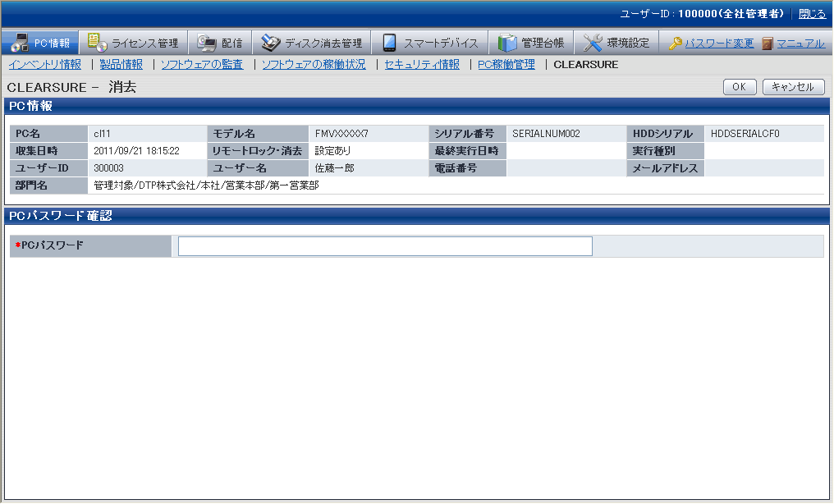834x504 pixels.
Task: Click the リモートロック・消去 label cell
Action: [x=258, y=151]
